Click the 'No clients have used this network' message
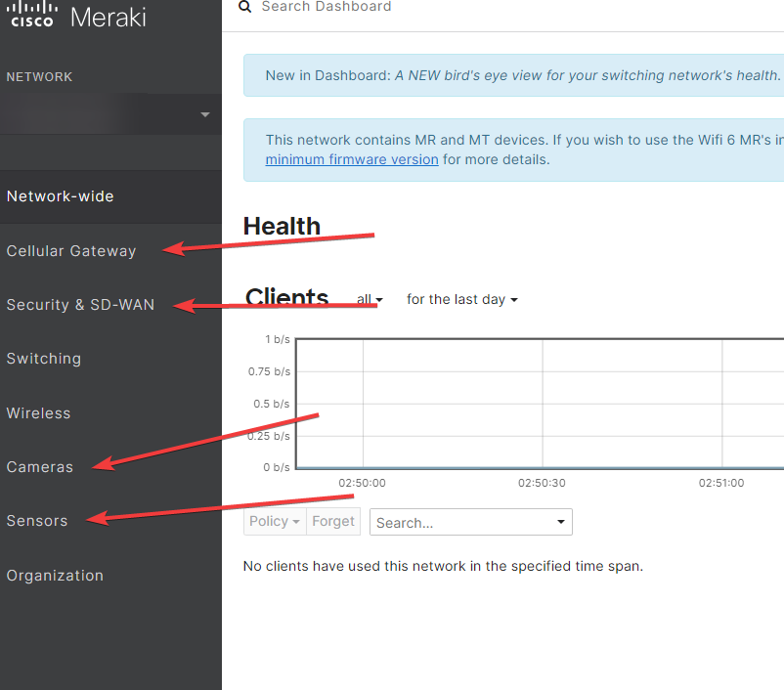Screen dimensions: 784x690 click(443, 566)
